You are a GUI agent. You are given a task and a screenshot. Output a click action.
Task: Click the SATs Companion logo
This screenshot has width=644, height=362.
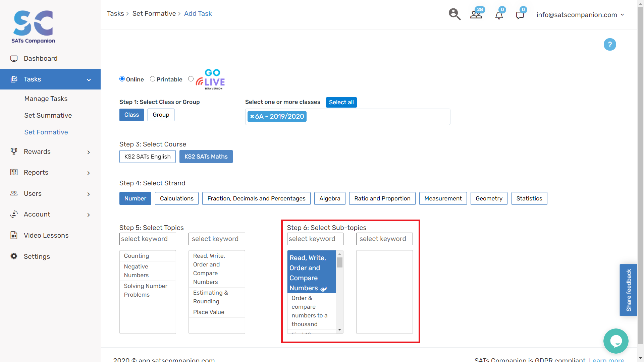pyautogui.click(x=33, y=27)
